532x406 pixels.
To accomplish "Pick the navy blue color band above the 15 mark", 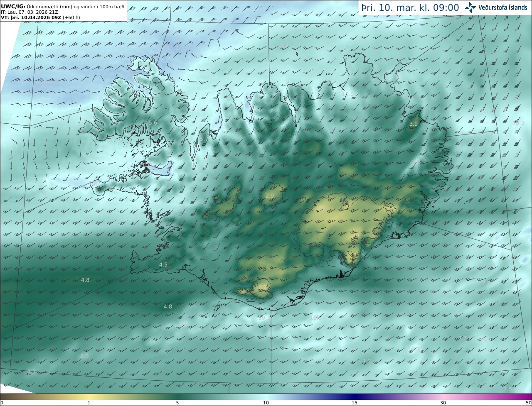I will pos(355,397).
